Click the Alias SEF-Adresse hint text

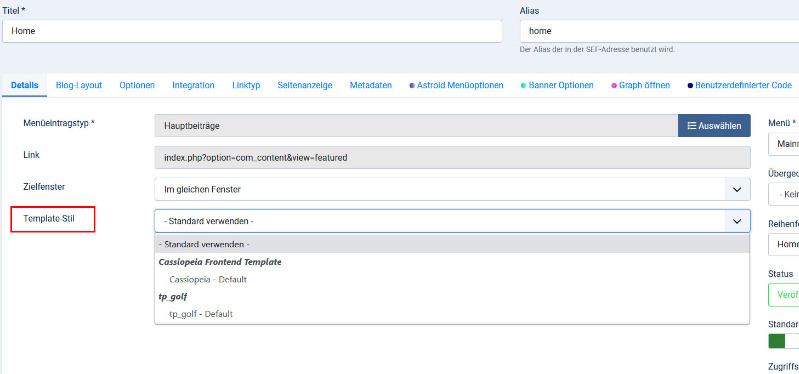click(x=597, y=49)
